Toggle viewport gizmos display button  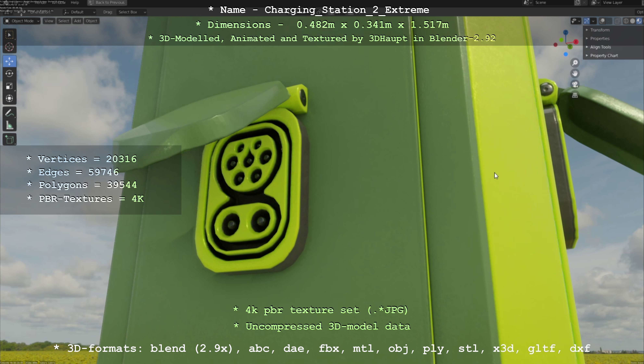587,21
